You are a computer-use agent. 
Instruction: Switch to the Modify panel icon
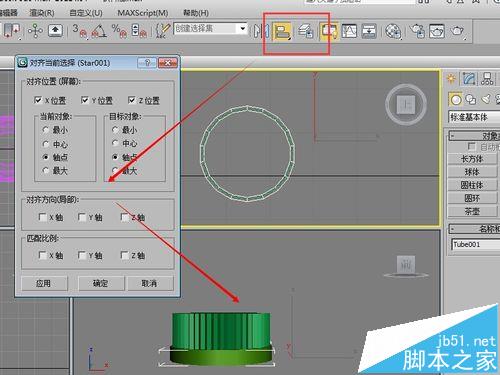(x=469, y=79)
